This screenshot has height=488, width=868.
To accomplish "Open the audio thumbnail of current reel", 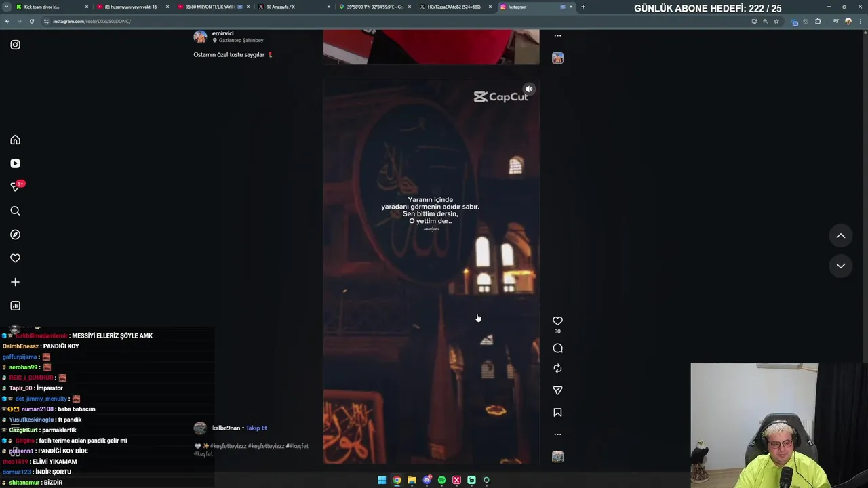I will pyautogui.click(x=557, y=457).
